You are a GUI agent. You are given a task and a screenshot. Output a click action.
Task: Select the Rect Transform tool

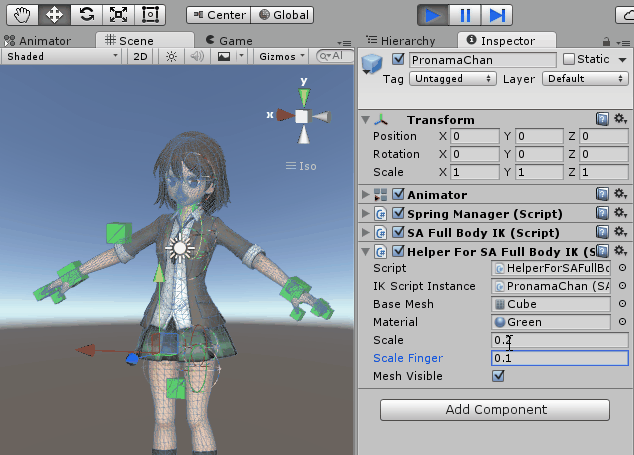(150, 15)
